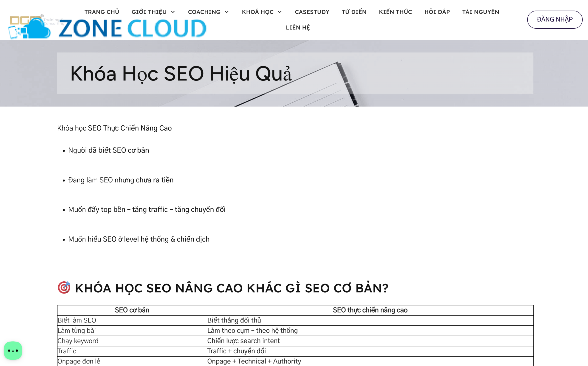Open the Liên Hệ menu item
588x366 pixels.
pos(298,27)
